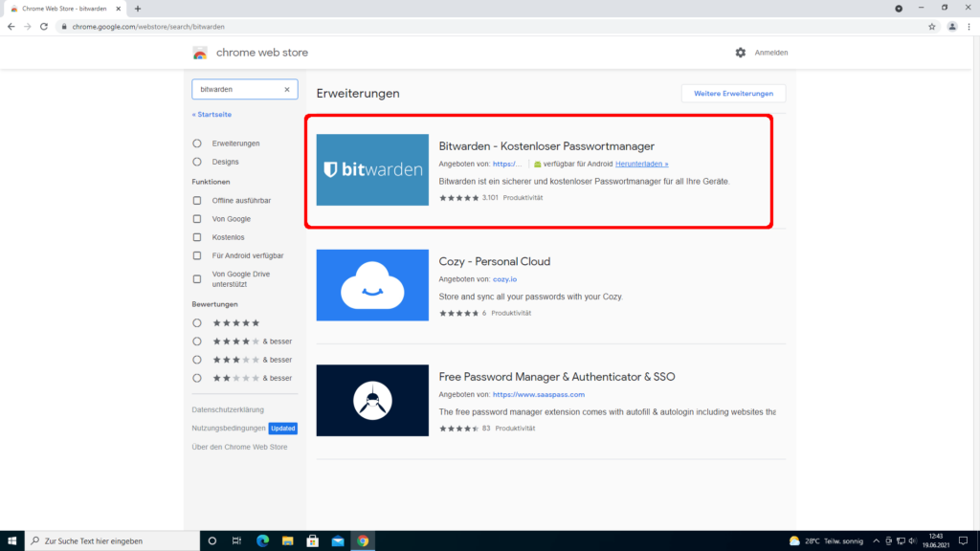Go back with the browser back arrow

coord(11,26)
